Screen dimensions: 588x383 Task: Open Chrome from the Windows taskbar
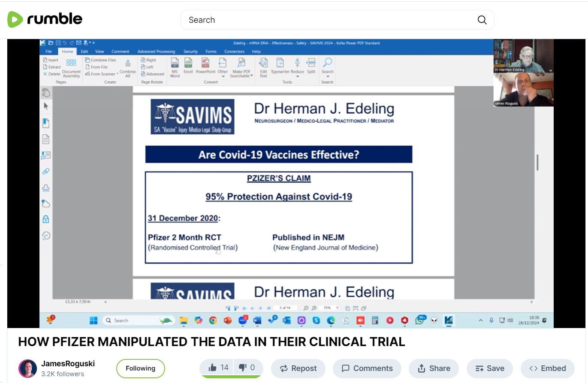click(213, 320)
